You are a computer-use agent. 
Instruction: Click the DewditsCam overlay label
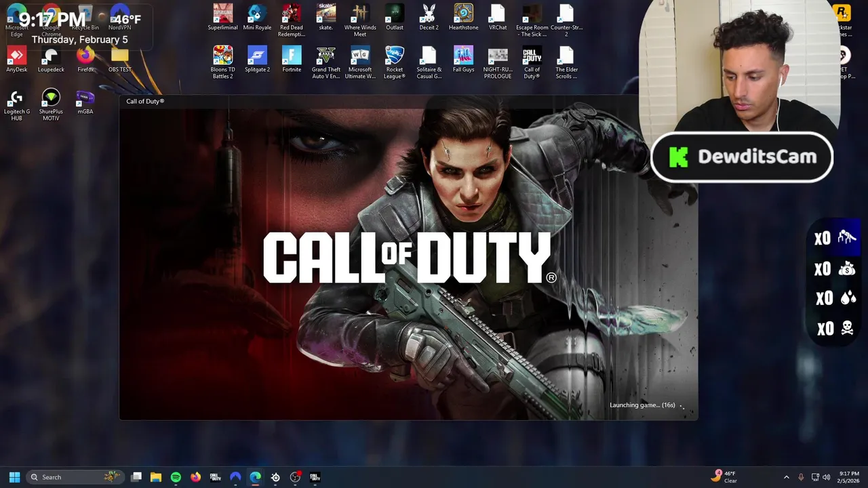pyautogui.click(x=742, y=157)
